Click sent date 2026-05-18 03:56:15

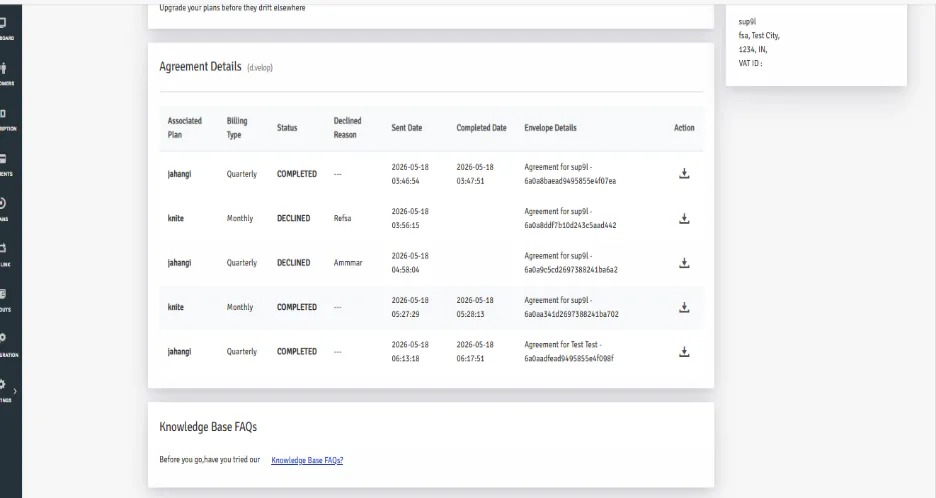pyautogui.click(x=410, y=219)
